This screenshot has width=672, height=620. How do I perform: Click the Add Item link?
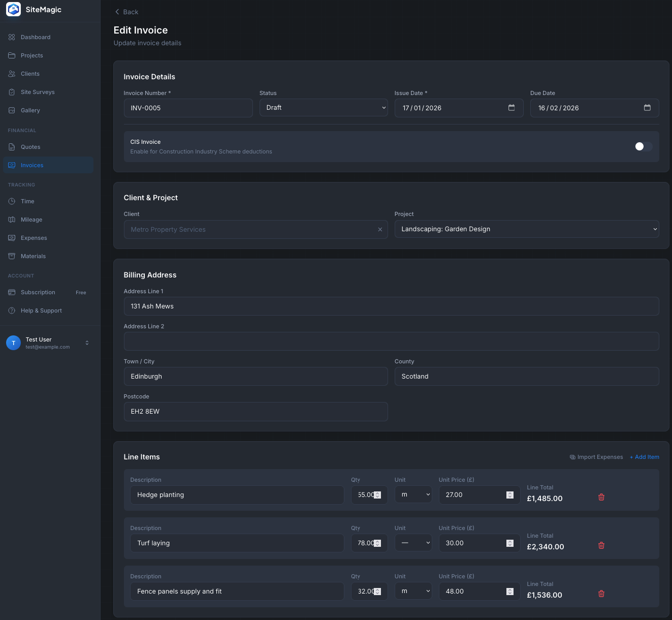tap(644, 457)
